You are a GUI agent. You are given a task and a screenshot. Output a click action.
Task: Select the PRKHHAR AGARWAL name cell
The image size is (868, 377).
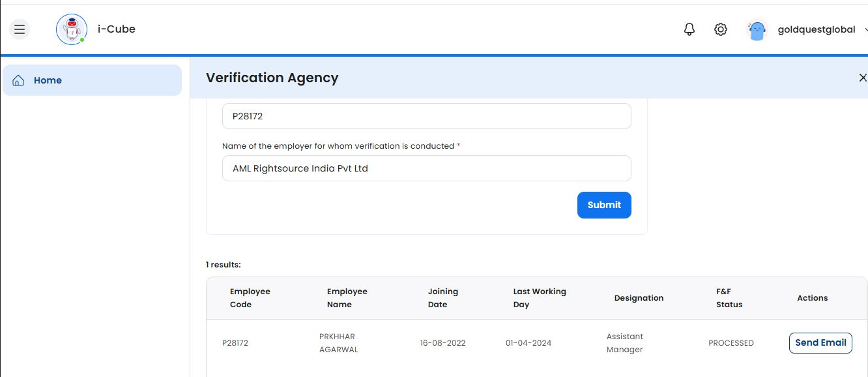pos(338,343)
